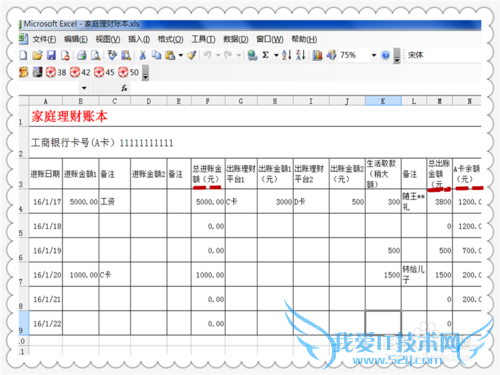This screenshot has width=500, height=375.
Task: Click the date cell 16/1/22
Action: [x=46, y=323]
